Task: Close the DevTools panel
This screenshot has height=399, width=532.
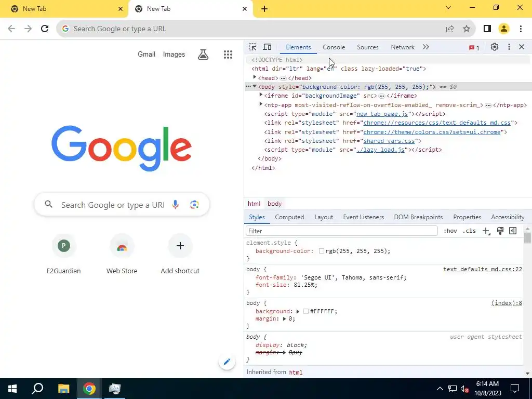Action: click(522, 47)
